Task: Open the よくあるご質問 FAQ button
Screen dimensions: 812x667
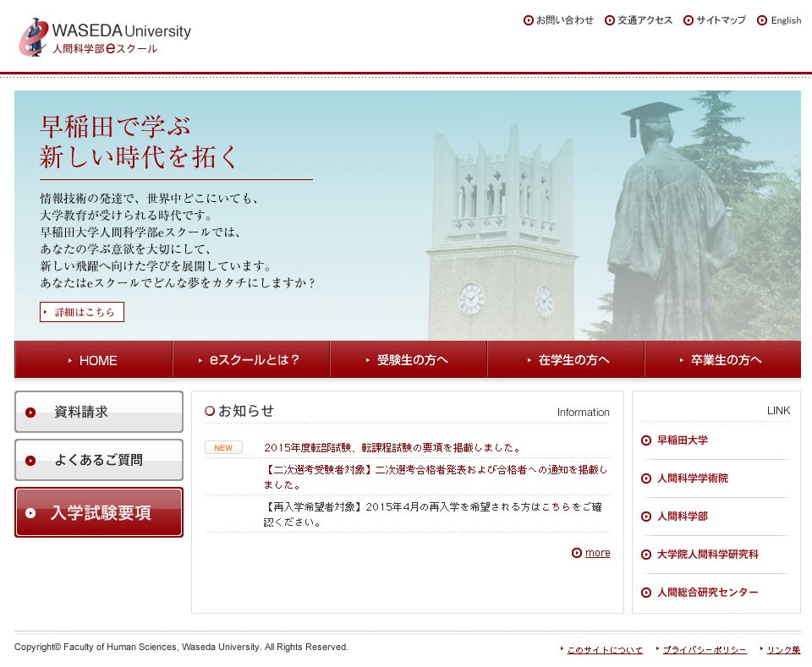Action: click(x=99, y=460)
